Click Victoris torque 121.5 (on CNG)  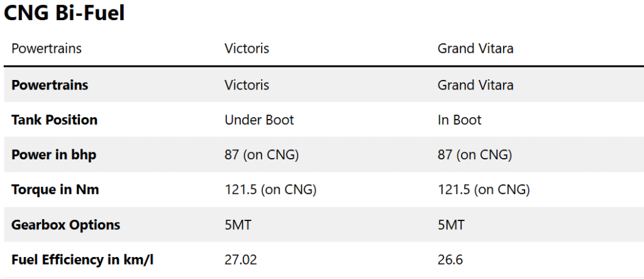point(270,190)
